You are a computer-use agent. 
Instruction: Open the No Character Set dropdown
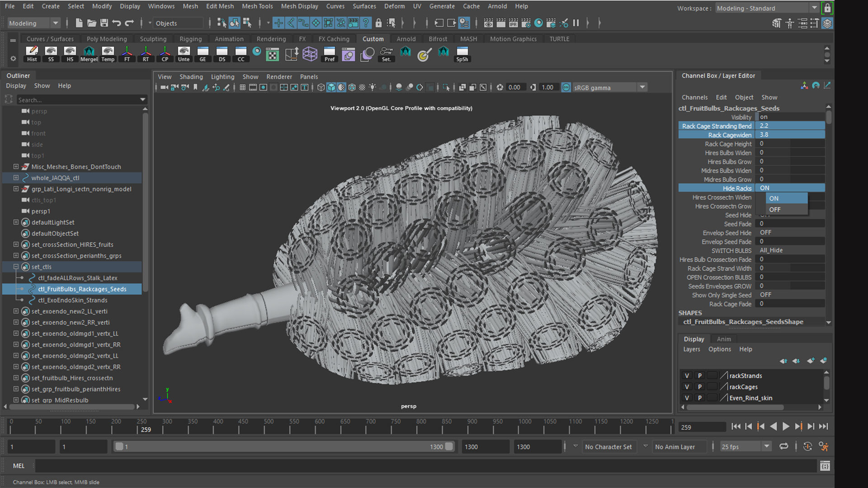pyautogui.click(x=576, y=447)
